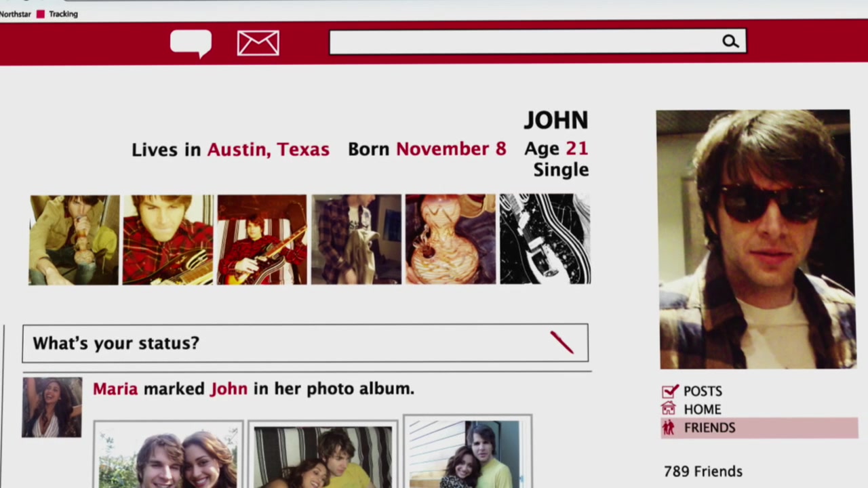Click the What's your status box
The image size is (868, 488).
285,343
